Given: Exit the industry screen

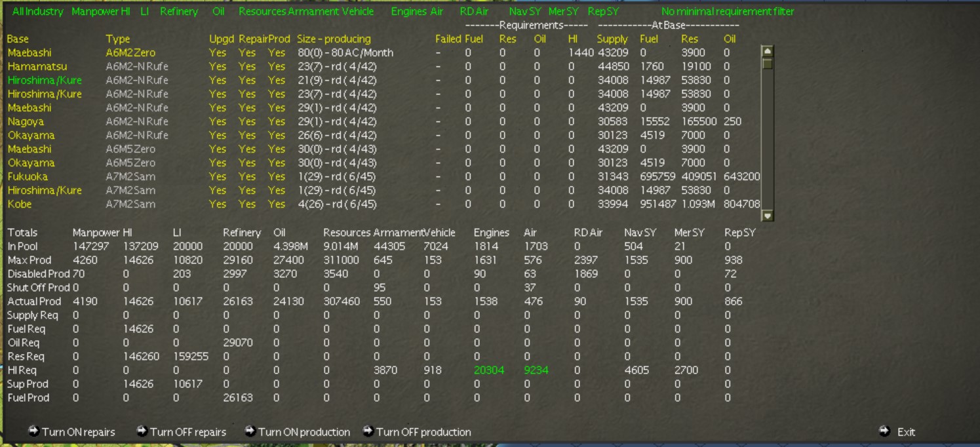Looking at the screenshot, I should pos(906,432).
